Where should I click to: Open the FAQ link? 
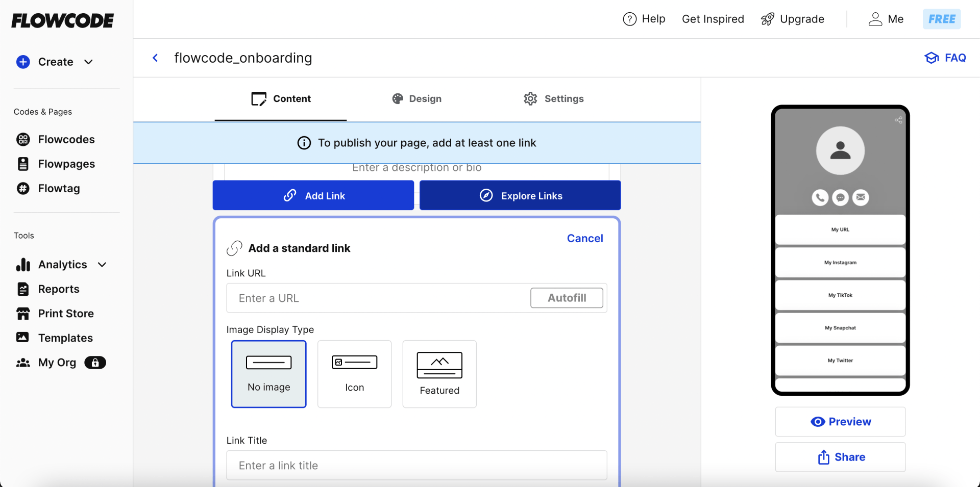click(x=955, y=58)
